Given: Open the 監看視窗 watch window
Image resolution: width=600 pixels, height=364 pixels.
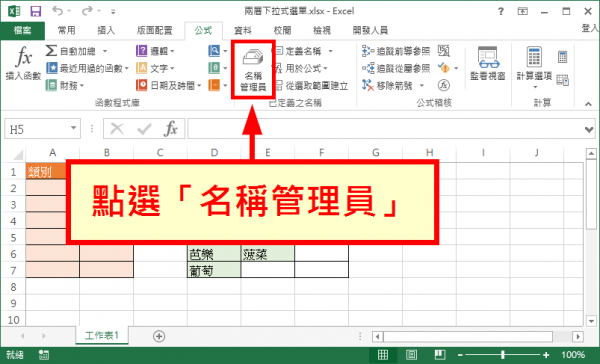Looking at the screenshot, I should click(488, 64).
